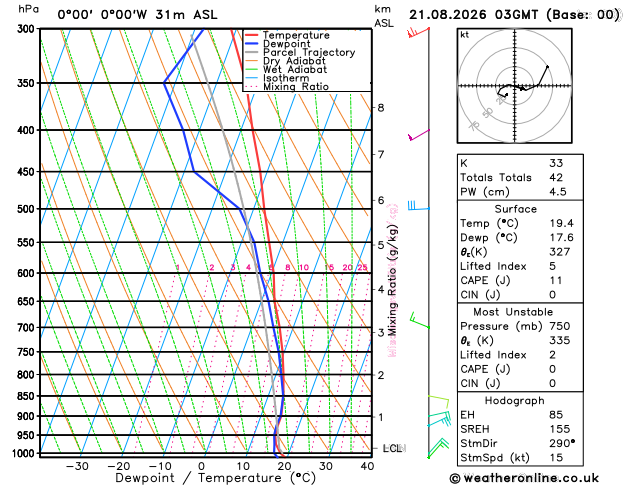Image resolution: width=629 pixels, height=486 pixels.
Task: Click the green wind barb at 700 hPa
Action: pyautogui.click(x=420, y=321)
